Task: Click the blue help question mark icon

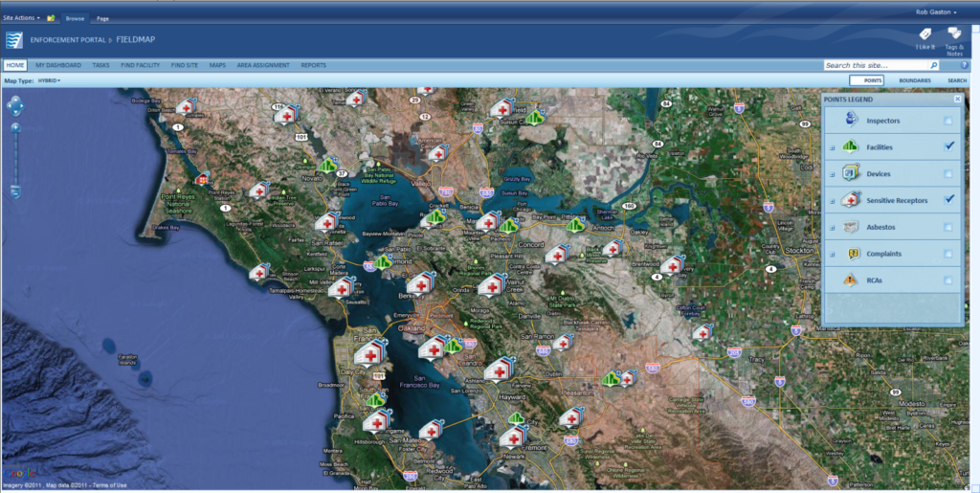Action: [965, 65]
